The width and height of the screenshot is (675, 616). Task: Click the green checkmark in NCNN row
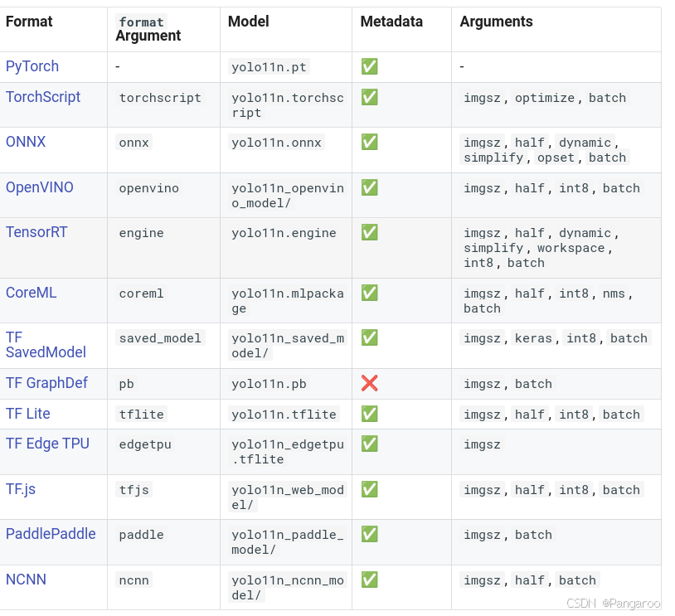pyautogui.click(x=369, y=580)
